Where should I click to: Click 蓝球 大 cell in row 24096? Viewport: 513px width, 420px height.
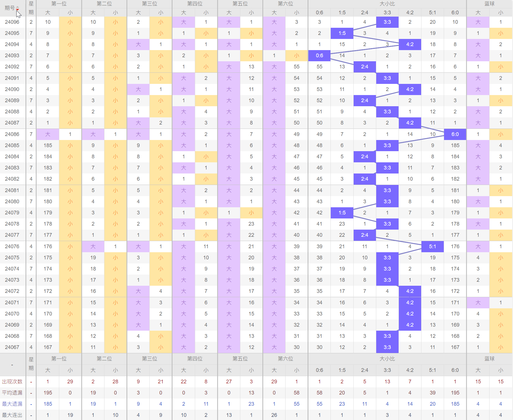[478, 22]
